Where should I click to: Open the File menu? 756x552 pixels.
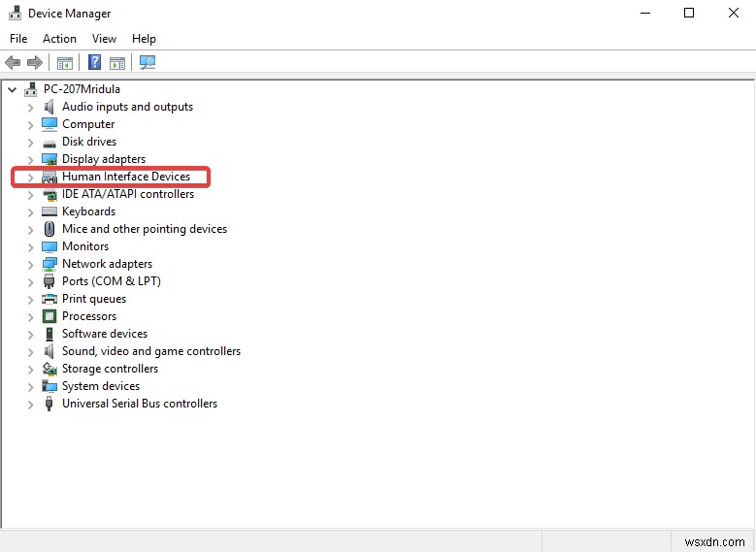18,39
